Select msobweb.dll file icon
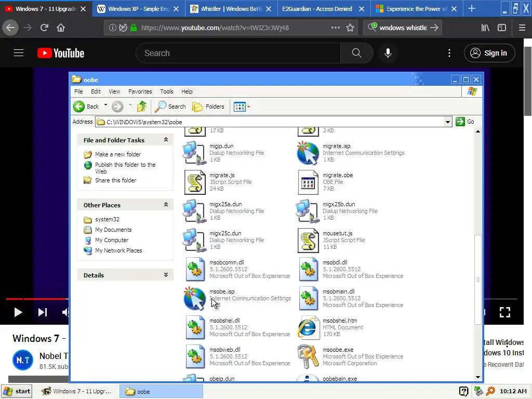This screenshot has height=399, width=532. tap(195, 356)
